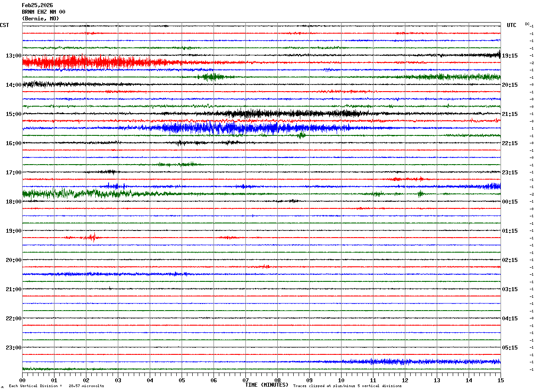Select the 13:00 CST time label
This screenshot has width=536, height=392.
14,56
